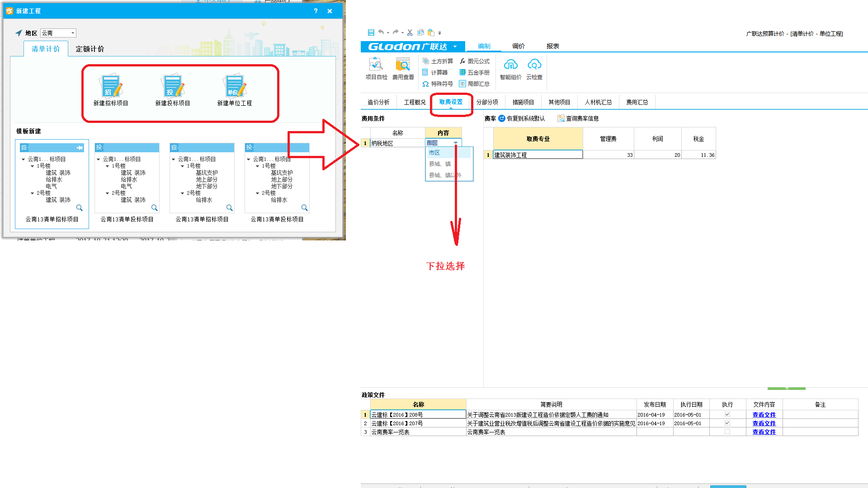Click the 名称 column header in 政策文件
This screenshot has width=868, height=488.
[419, 404]
